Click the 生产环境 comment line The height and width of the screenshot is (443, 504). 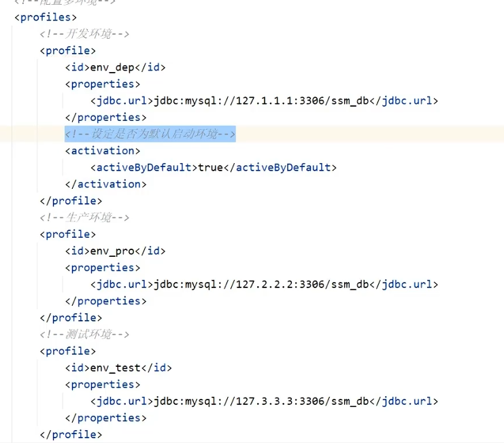84,217
